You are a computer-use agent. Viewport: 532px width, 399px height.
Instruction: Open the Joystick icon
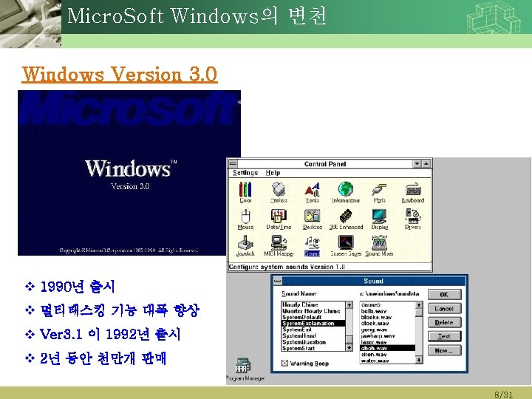[245, 246]
